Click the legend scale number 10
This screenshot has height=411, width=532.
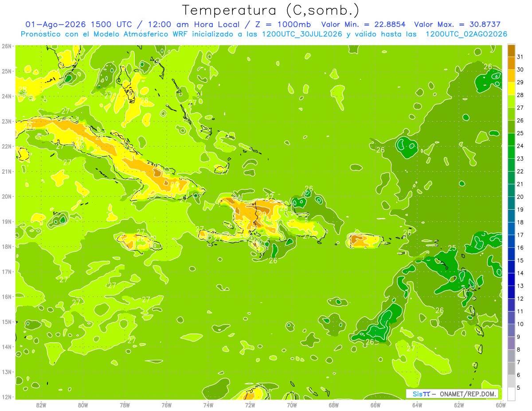[520, 324]
